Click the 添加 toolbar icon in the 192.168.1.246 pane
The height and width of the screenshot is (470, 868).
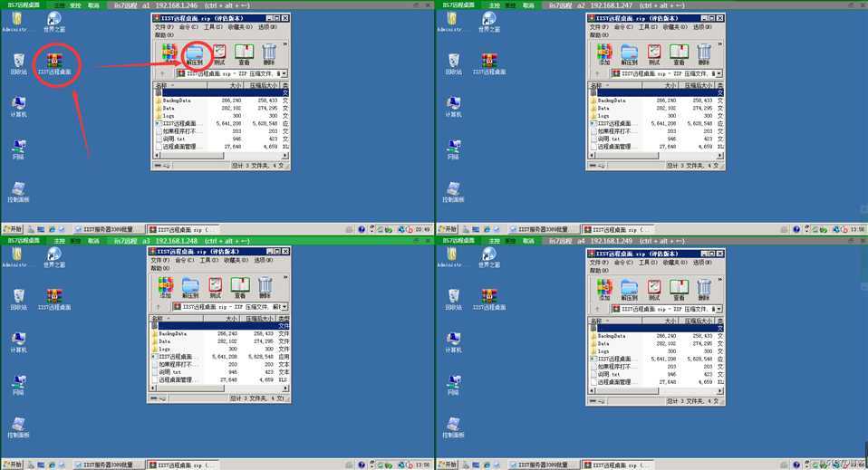(170, 54)
